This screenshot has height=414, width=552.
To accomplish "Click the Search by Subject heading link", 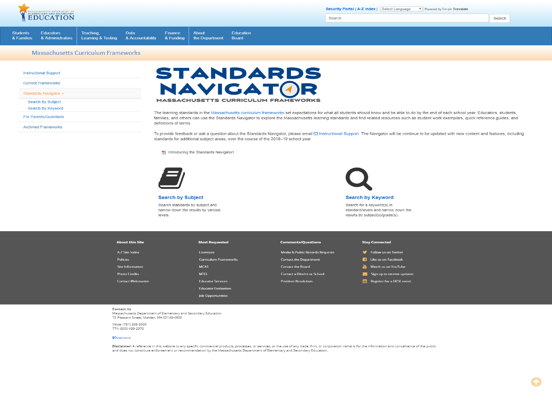I will (x=181, y=197).
